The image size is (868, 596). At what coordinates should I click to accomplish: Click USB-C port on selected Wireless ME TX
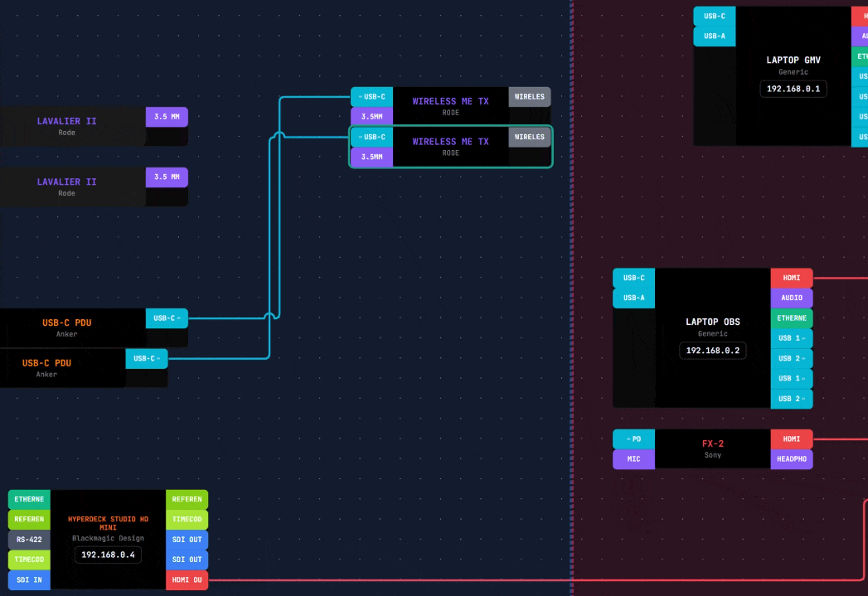tap(371, 137)
